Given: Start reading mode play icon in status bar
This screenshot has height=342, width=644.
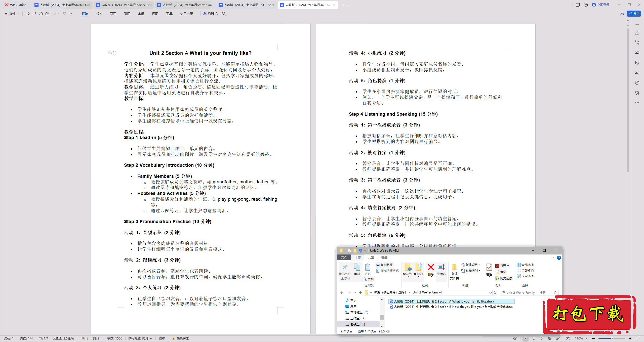Looking at the screenshot, I should pos(542,338).
